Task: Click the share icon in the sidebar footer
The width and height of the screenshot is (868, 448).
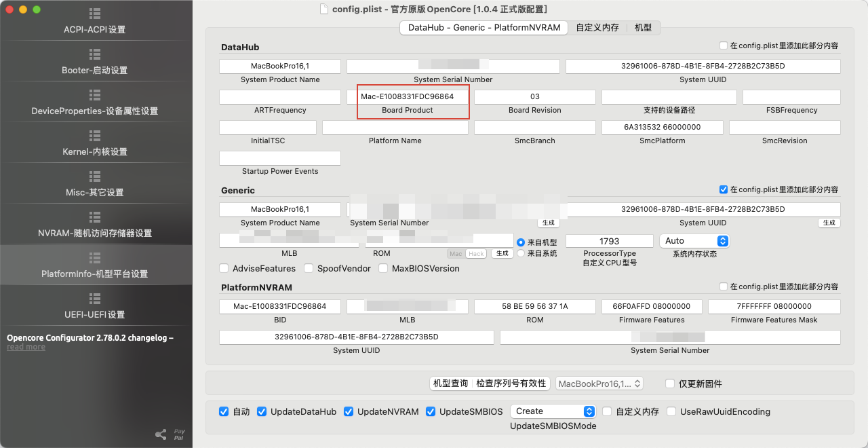Action: (161, 434)
